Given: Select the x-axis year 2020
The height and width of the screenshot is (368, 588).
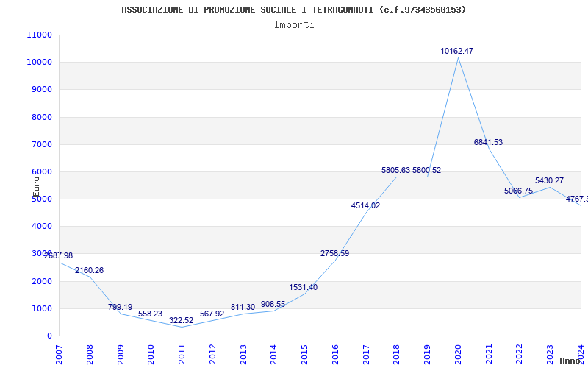Looking at the screenshot, I should tap(458, 355).
